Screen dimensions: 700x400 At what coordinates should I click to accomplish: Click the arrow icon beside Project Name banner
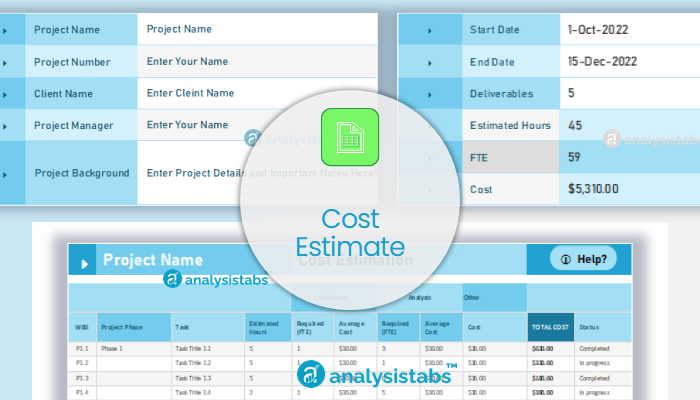point(83,261)
